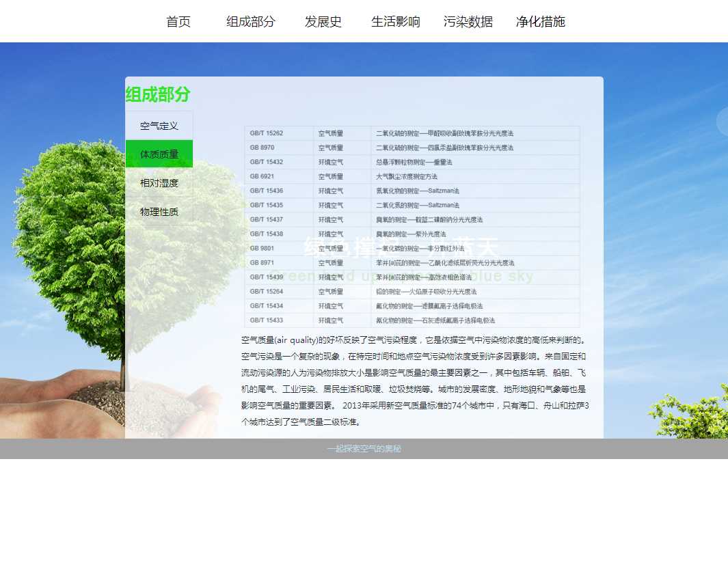The width and height of the screenshot is (728, 580).
Task: Navigate to 净化措施 page
Action: click(541, 22)
